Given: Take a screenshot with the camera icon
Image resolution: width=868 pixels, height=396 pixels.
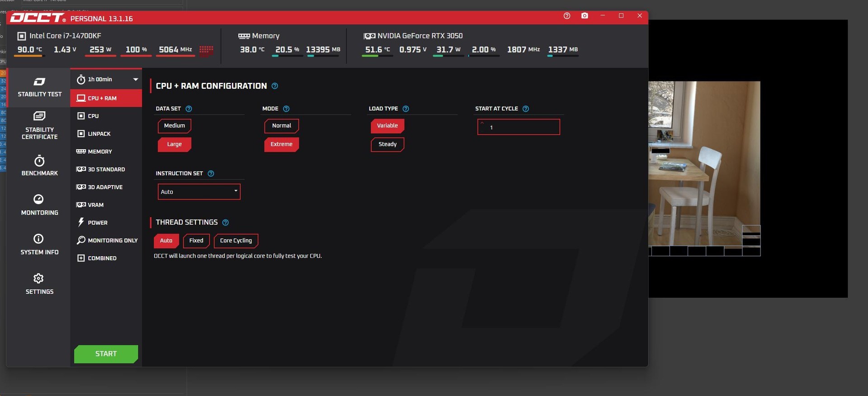Looking at the screenshot, I should pos(585,16).
